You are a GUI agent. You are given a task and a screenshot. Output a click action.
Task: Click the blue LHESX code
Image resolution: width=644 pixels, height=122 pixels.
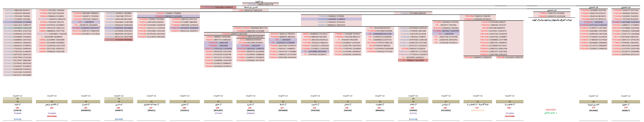(17, 119)
